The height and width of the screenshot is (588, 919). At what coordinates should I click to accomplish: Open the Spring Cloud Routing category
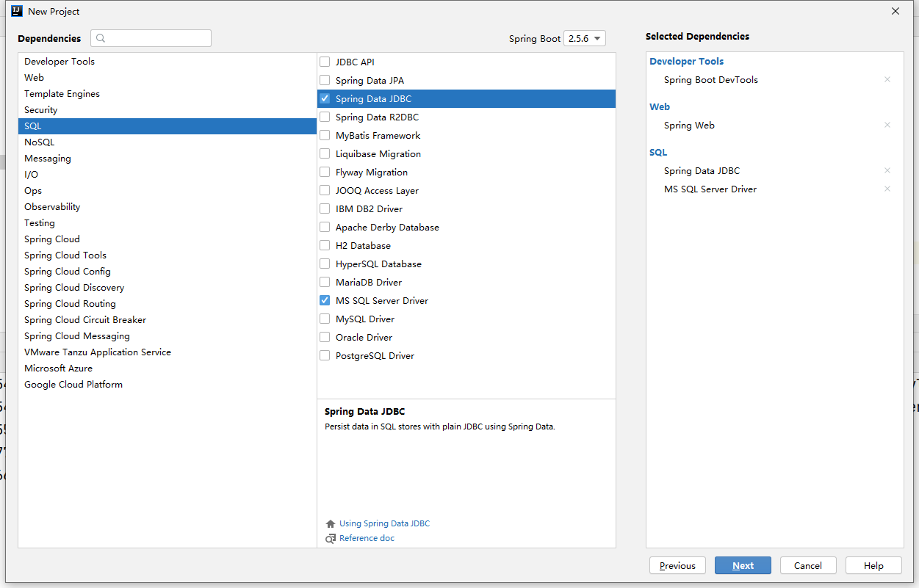pyautogui.click(x=70, y=304)
